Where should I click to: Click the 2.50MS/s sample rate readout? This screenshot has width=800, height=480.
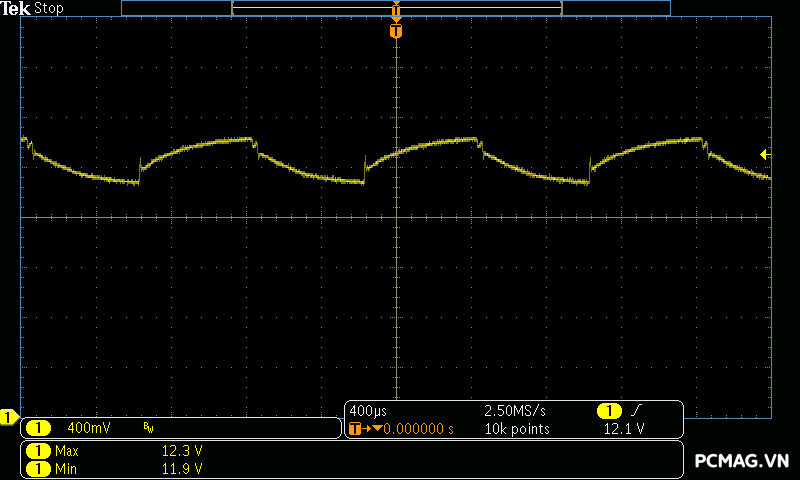click(x=516, y=411)
